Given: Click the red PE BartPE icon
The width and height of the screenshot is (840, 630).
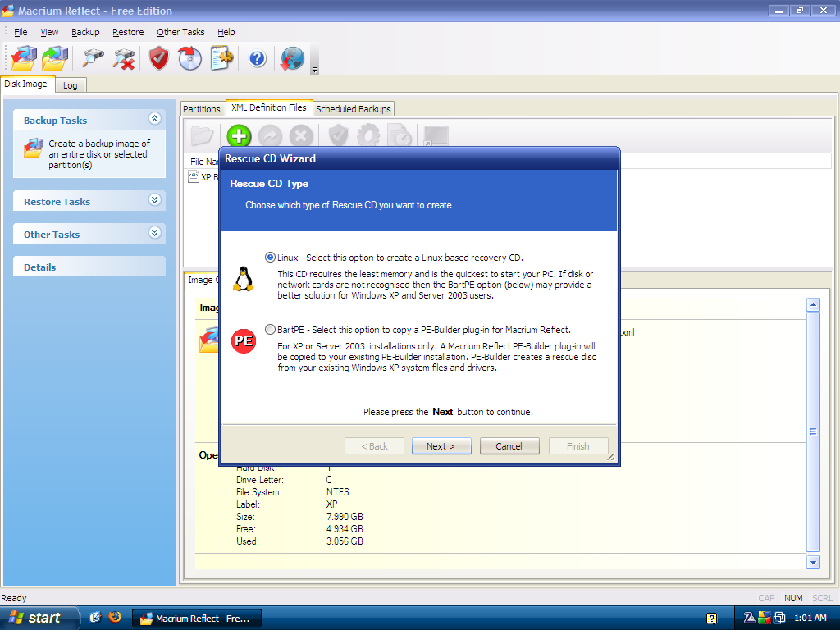Looking at the screenshot, I should [243, 340].
